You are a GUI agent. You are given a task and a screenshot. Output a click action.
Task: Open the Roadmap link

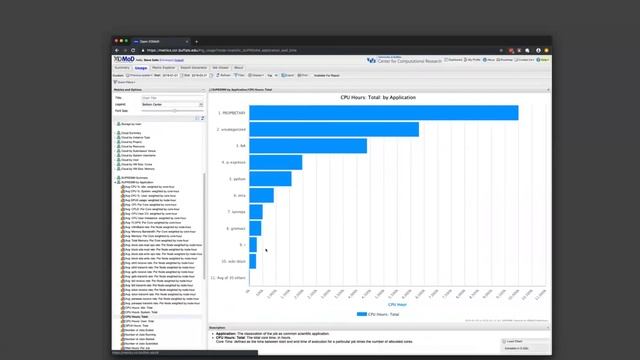tap(504, 60)
